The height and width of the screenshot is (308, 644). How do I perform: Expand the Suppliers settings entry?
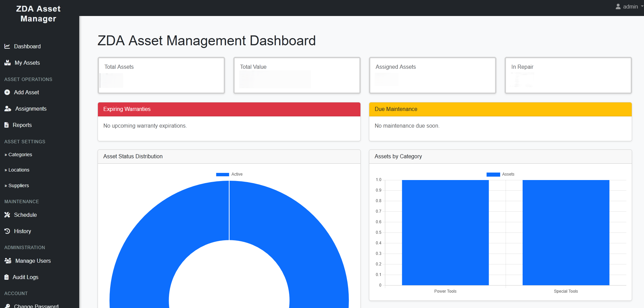coord(17,185)
